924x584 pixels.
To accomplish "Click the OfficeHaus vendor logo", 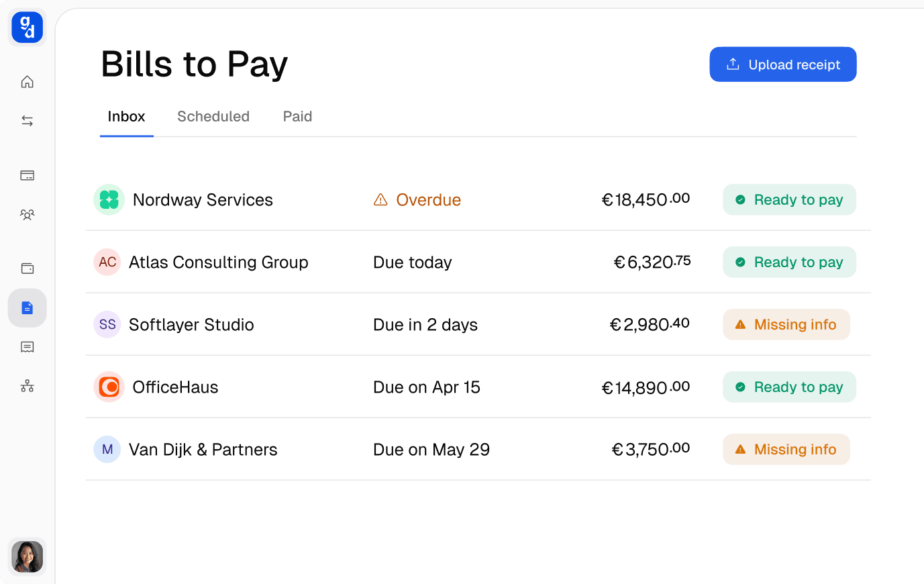I will [x=109, y=387].
